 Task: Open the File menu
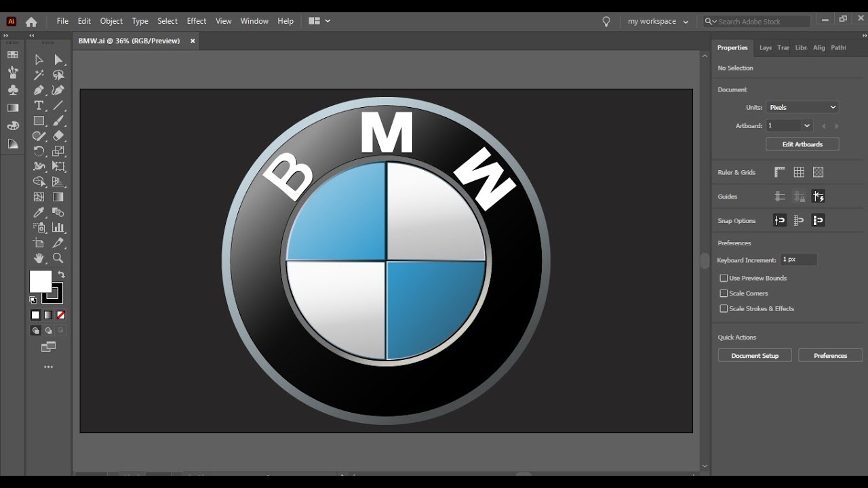pyautogui.click(x=62, y=21)
